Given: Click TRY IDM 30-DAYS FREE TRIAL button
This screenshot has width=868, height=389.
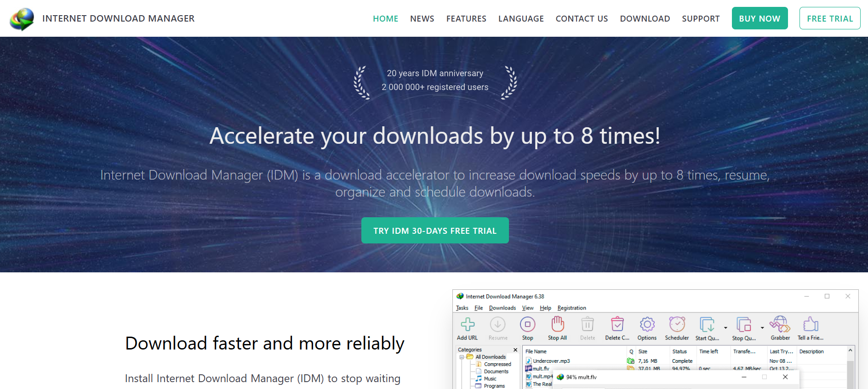Looking at the screenshot, I should coord(435,231).
